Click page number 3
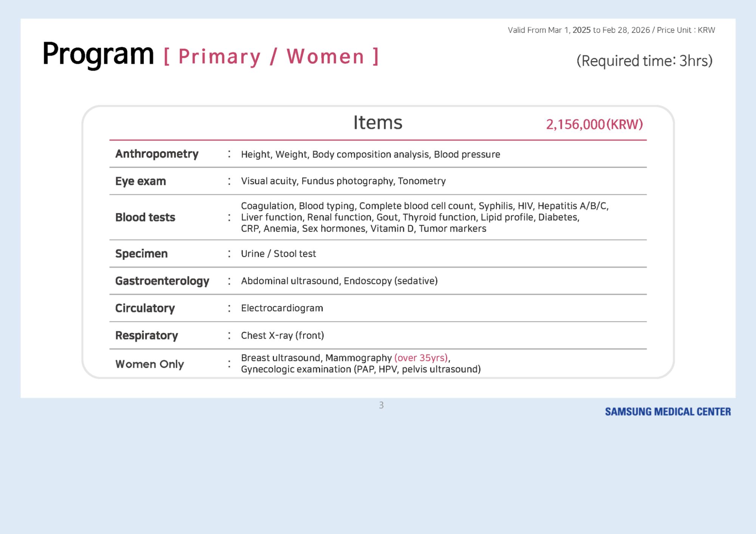 coord(381,405)
